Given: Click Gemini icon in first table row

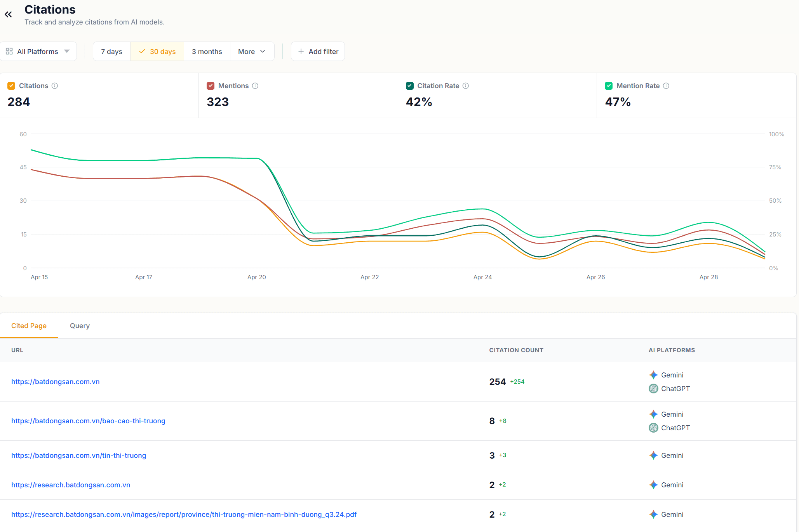Looking at the screenshot, I should click(x=653, y=375).
